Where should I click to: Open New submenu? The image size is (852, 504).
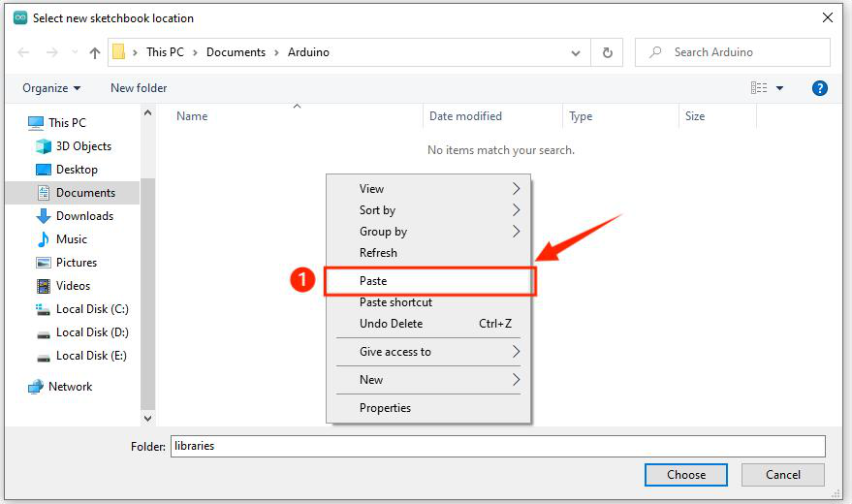pyautogui.click(x=428, y=380)
